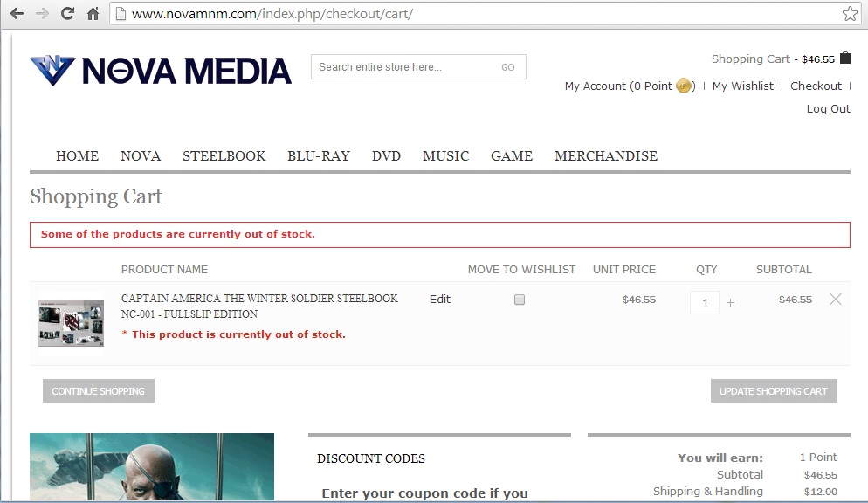This screenshot has height=503, width=868.
Task: Click Update Shopping Cart button
Action: pos(774,391)
